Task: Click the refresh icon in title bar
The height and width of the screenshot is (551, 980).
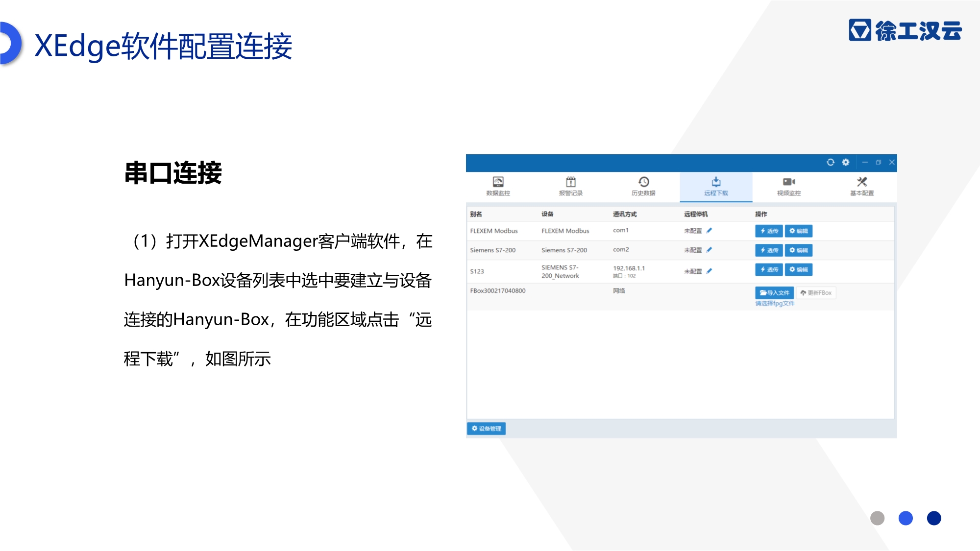Action: 830,162
